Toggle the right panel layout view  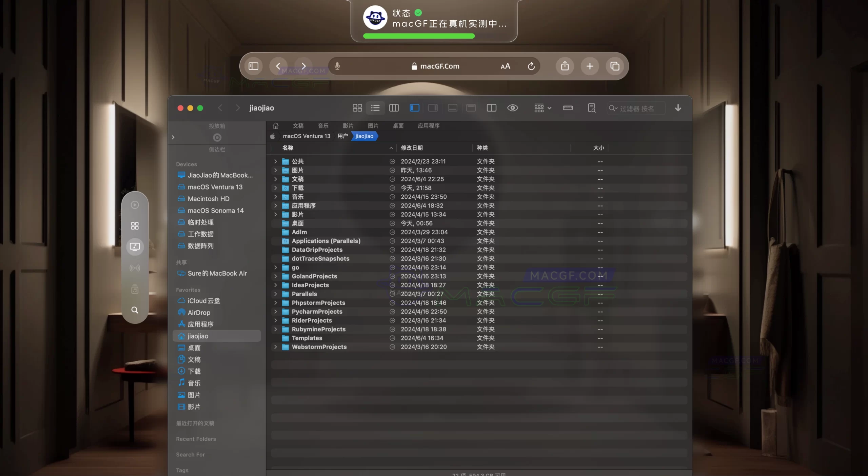click(433, 108)
